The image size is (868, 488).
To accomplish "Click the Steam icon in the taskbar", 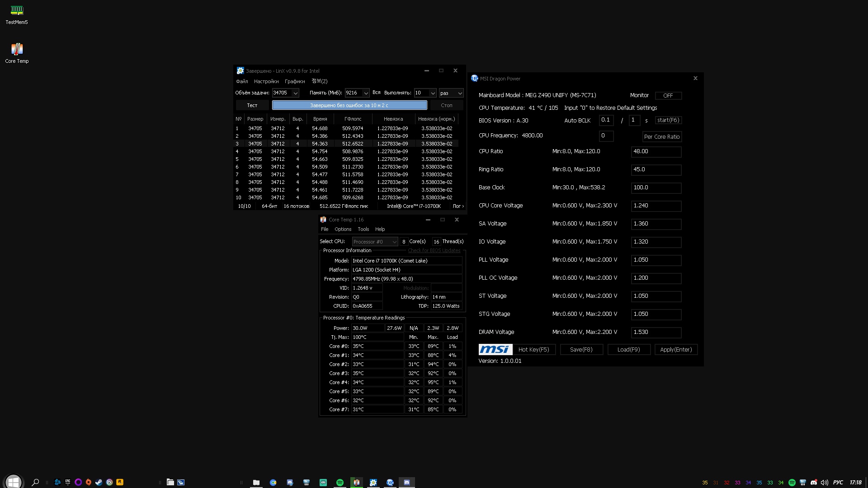I will [x=99, y=482].
